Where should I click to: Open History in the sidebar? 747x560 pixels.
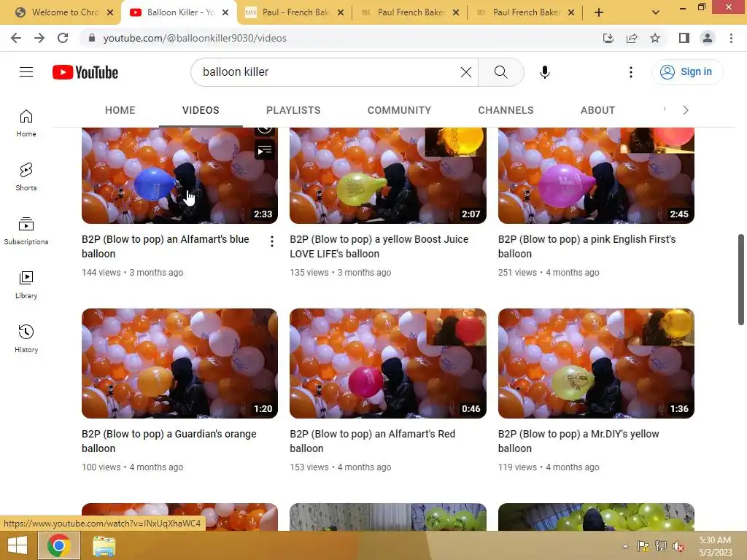click(26, 338)
